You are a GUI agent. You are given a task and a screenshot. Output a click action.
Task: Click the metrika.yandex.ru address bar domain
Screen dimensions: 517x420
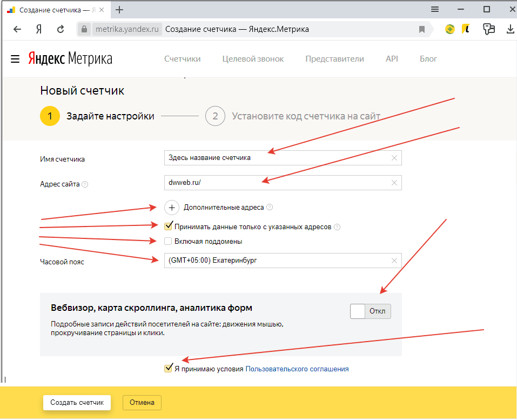pyautogui.click(x=127, y=29)
